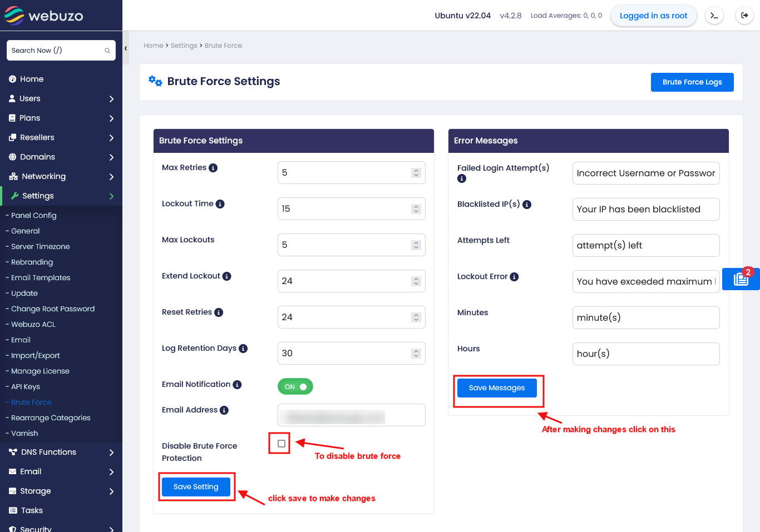Click the Extend Lockout info icon
This screenshot has height=532, width=760.
[x=227, y=276]
